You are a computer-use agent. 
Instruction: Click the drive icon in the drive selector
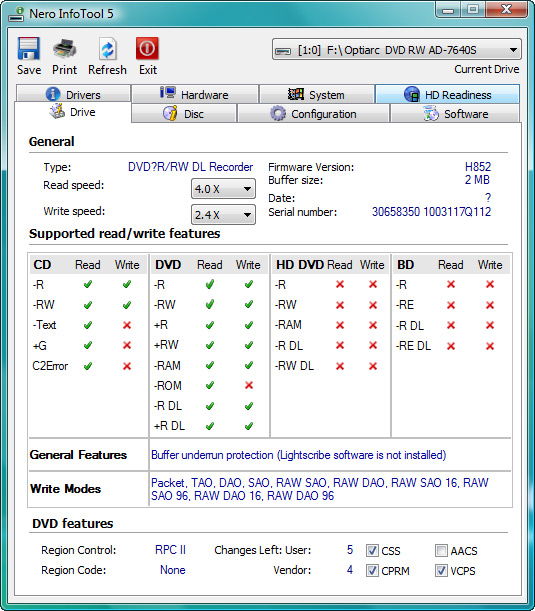[283, 51]
